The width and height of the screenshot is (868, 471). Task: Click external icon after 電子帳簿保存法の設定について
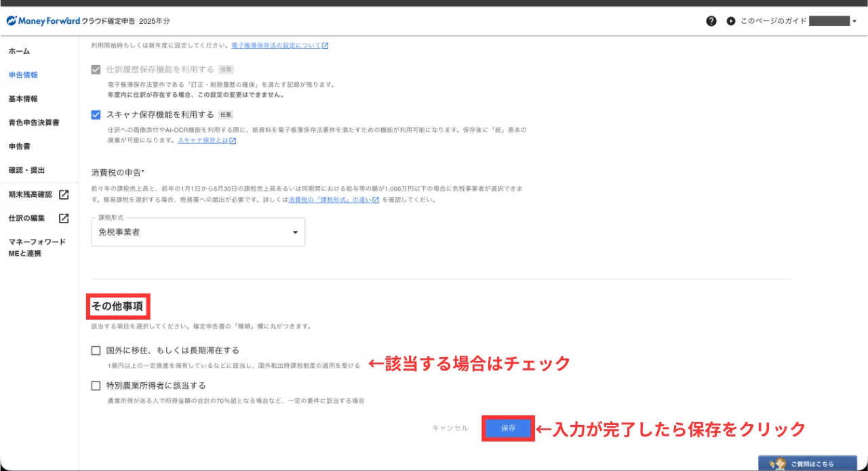click(325, 46)
